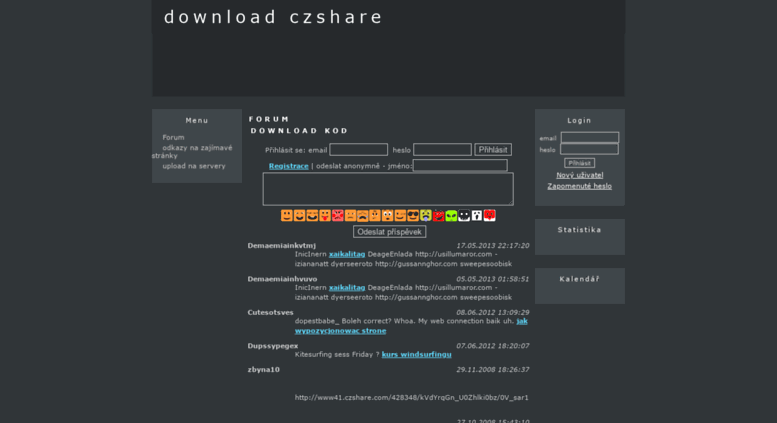This screenshot has width=777, height=423.
Task: Click timestamp 08.06.2012 13:09:29
Action: pyautogui.click(x=493, y=313)
